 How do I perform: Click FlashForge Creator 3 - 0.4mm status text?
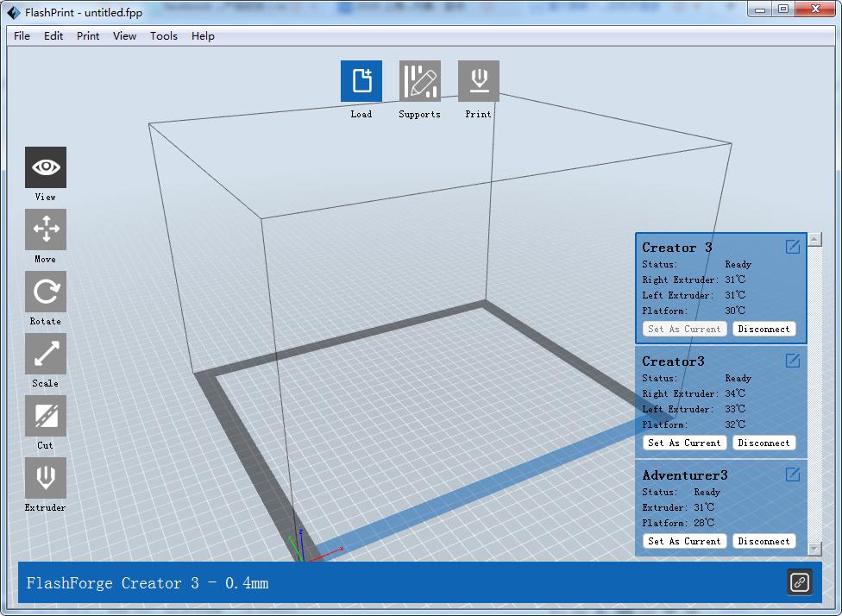[x=148, y=582]
